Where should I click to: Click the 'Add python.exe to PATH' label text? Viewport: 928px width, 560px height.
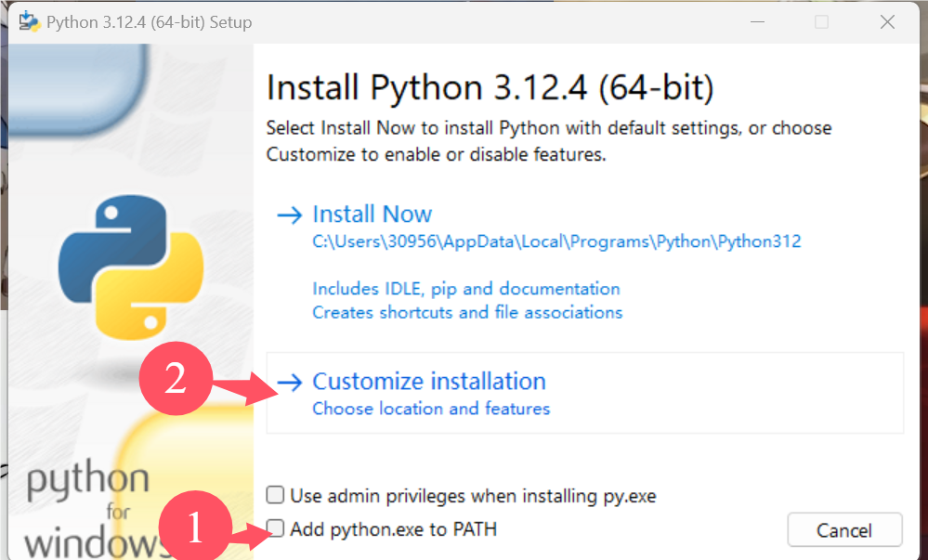tap(393, 529)
